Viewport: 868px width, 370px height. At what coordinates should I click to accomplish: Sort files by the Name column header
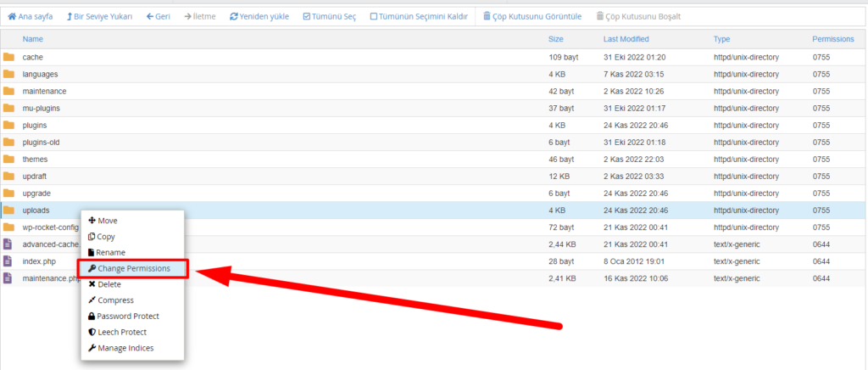[x=32, y=39]
